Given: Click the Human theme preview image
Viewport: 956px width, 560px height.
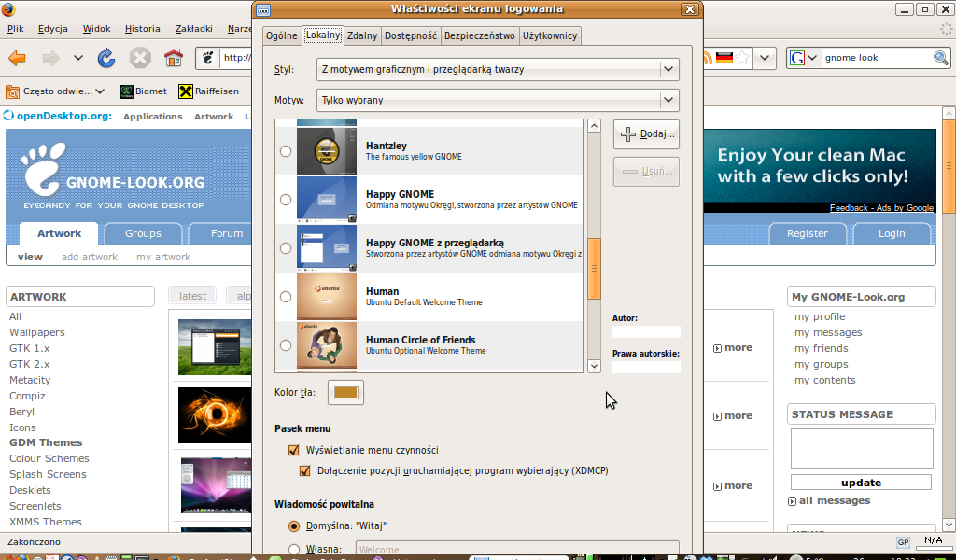Looking at the screenshot, I should coord(327,296).
